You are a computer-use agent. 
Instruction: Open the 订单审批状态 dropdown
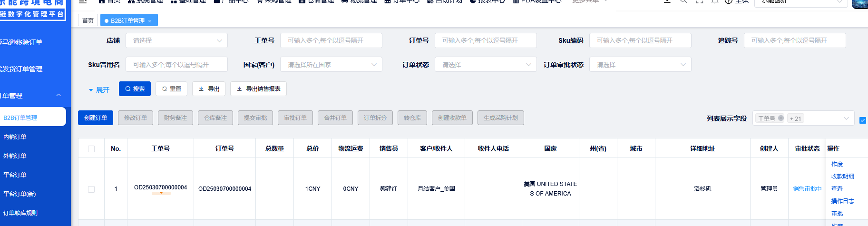tap(640, 65)
